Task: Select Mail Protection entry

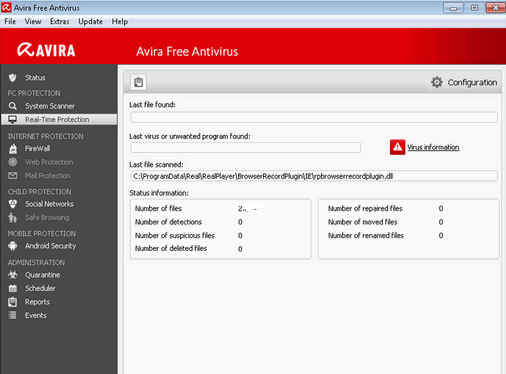Action: tap(48, 175)
